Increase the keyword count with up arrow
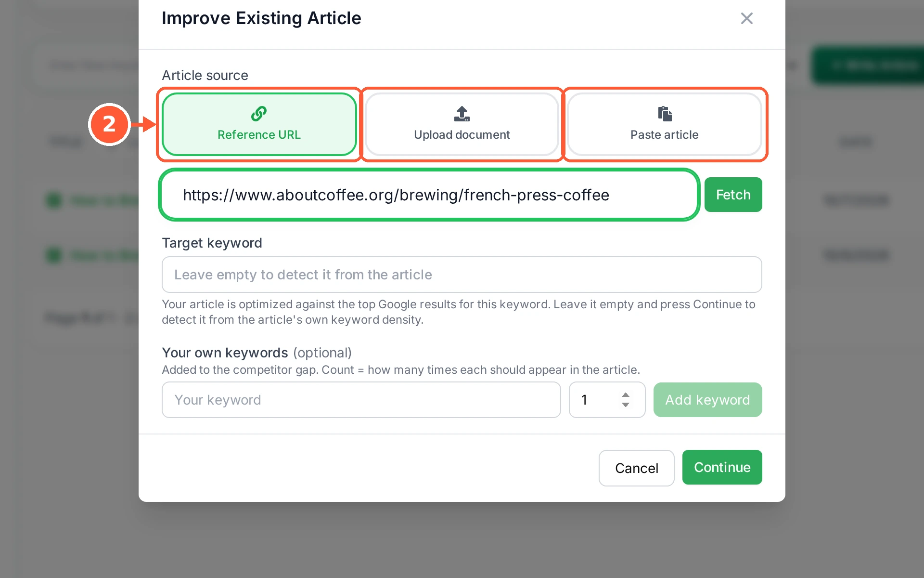 coord(626,395)
